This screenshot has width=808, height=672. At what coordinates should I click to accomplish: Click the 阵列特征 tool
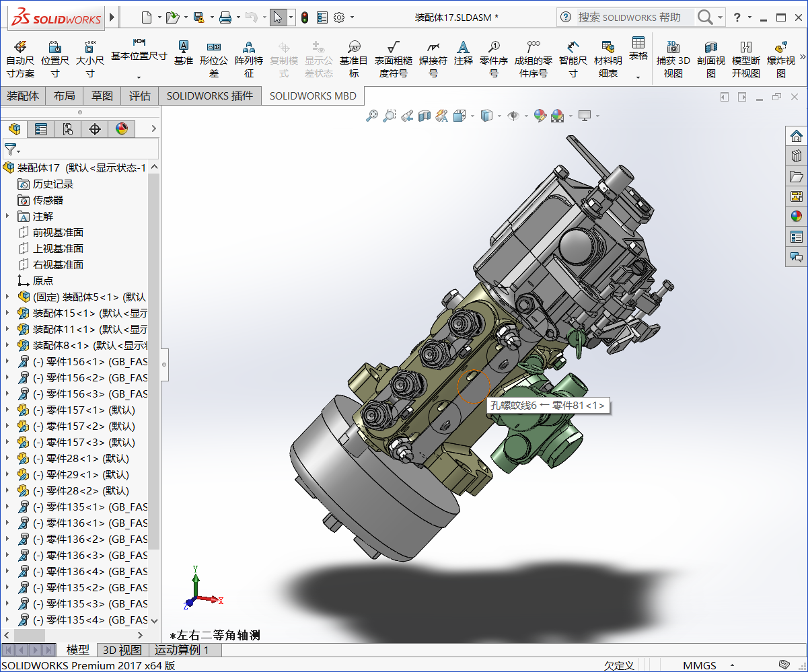point(249,59)
